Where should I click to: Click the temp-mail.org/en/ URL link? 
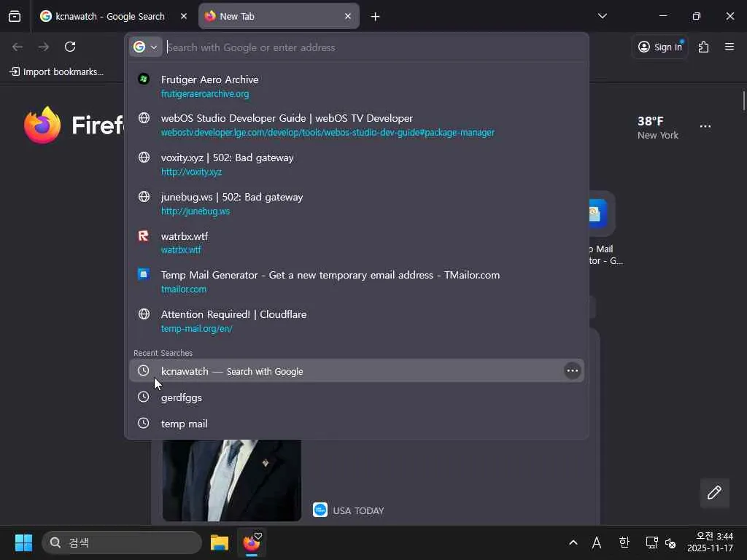pos(197,329)
